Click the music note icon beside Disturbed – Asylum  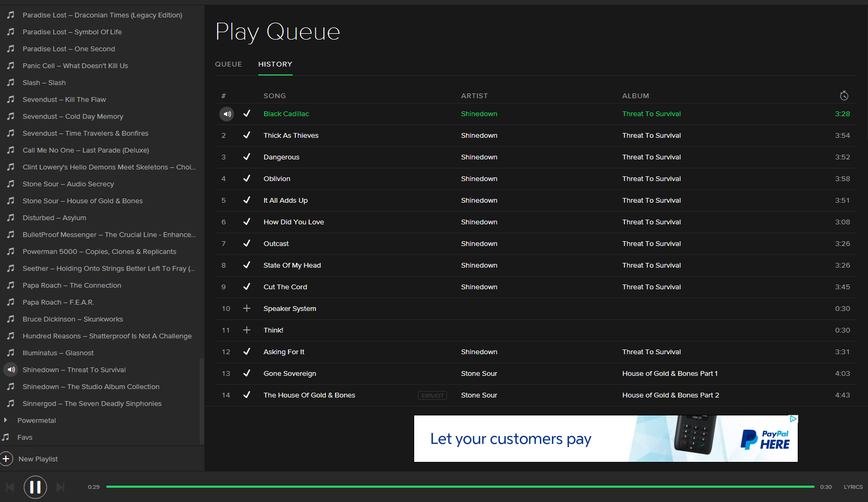pos(11,217)
